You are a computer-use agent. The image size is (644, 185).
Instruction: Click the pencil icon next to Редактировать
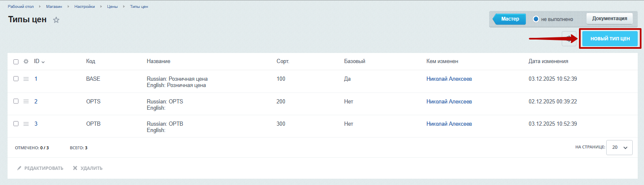pos(19,168)
